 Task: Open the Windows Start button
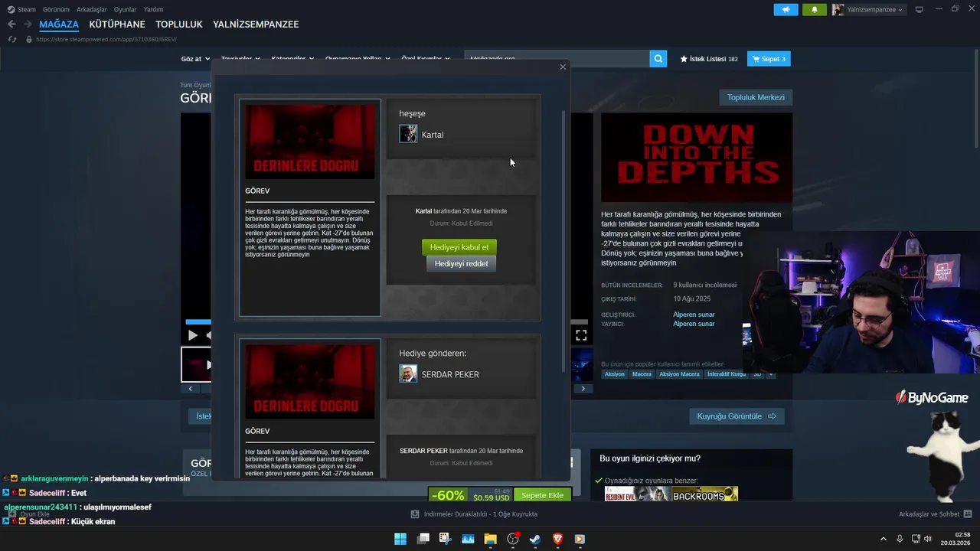tap(400, 539)
